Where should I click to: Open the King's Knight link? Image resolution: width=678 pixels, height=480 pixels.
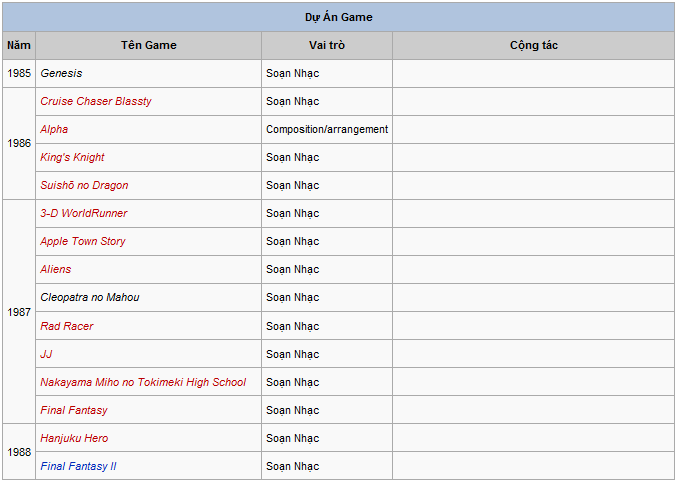point(72,157)
